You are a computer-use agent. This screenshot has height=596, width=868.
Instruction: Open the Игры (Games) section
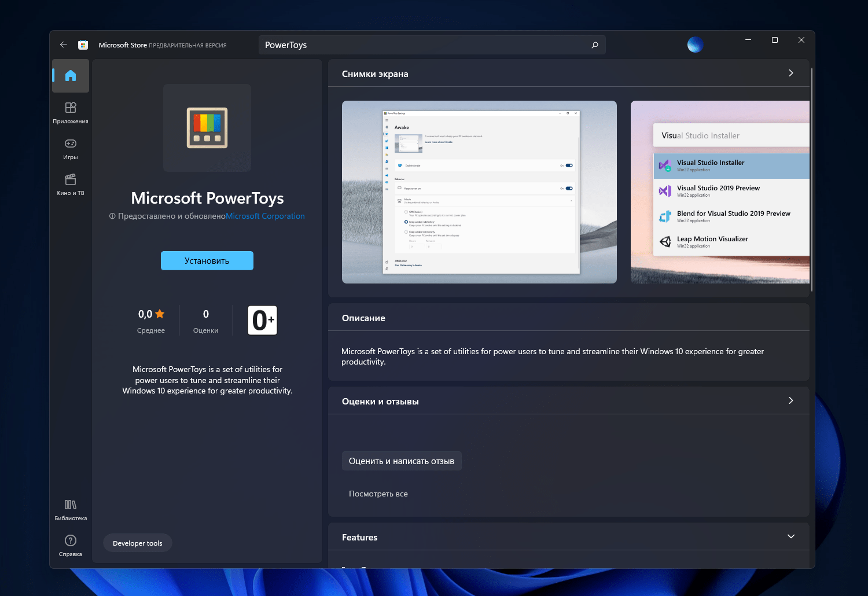click(x=71, y=148)
